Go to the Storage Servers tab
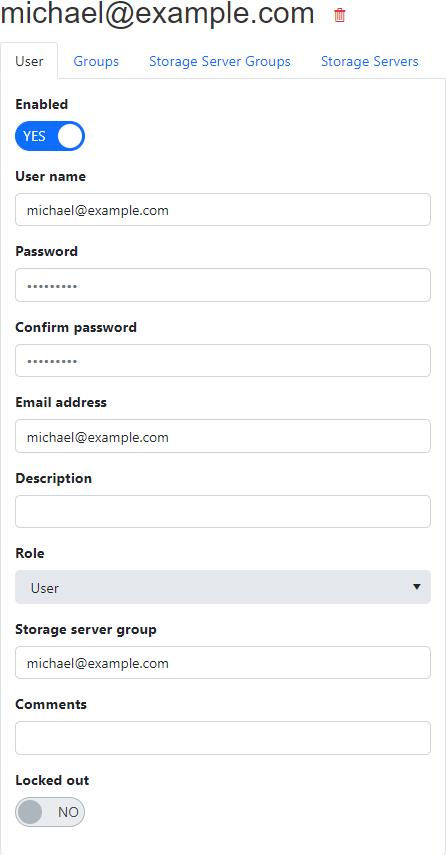Image resolution: width=446 pixels, height=855 pixels. 370,61
